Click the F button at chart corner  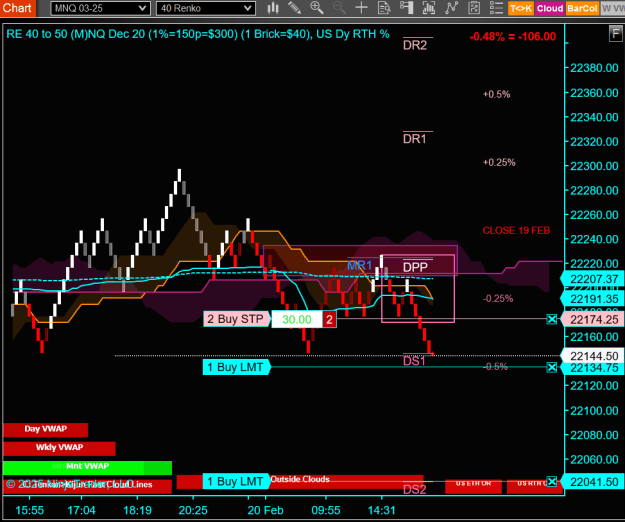tap(615, 34)
